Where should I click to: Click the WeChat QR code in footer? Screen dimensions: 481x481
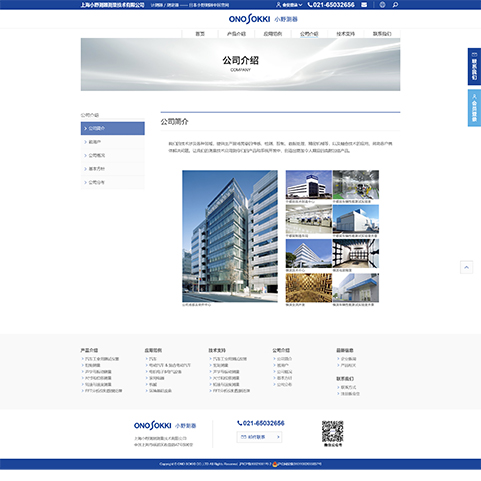pos(332,431)
